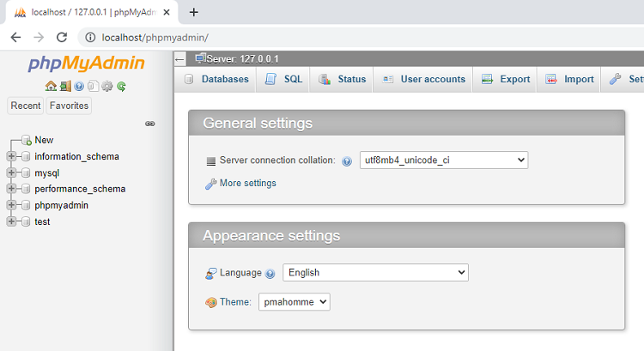
Task: Expand the mysql database node
Action: pyautogui.click(x=11, y=172)
